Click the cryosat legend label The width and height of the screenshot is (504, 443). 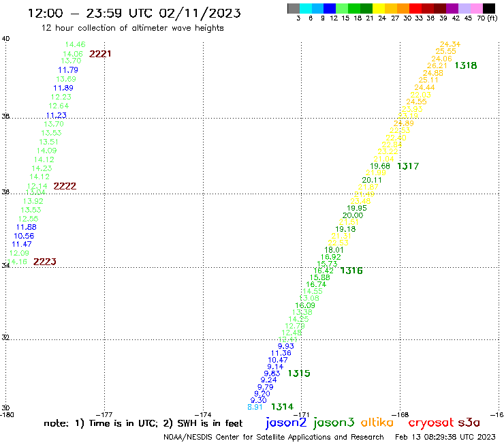click(431, 423)
